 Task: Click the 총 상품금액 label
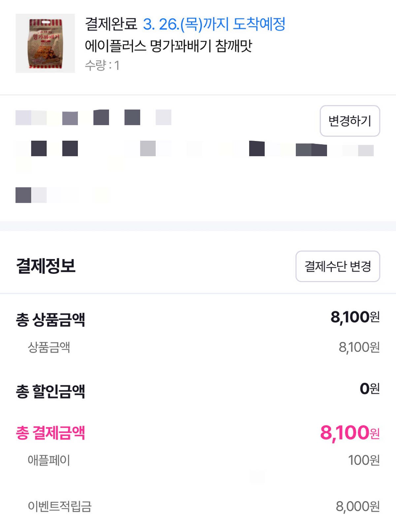pos(50,319)
